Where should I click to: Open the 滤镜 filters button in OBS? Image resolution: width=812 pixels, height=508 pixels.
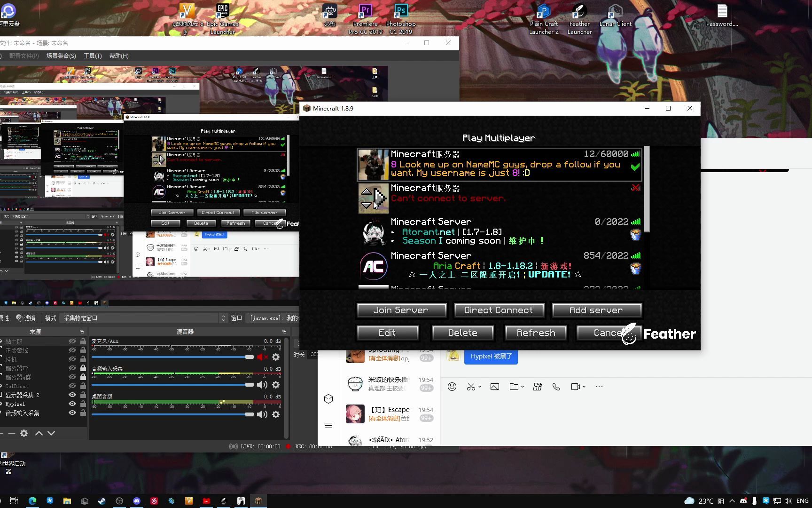click(26, 318)
